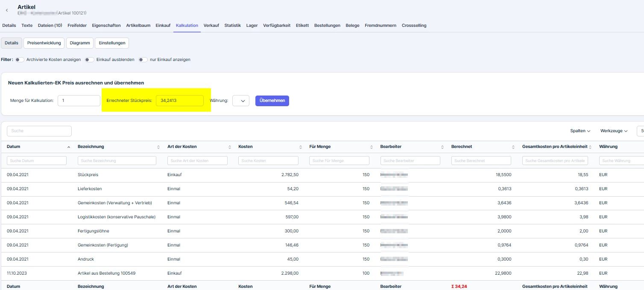Viewport: 644px width, 290px height.
Task: Sort the Datum column with the ascending arrow
Action: point(69,147)
